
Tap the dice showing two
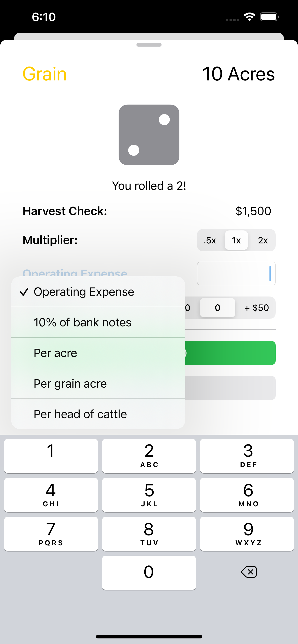tap(149, 135)
